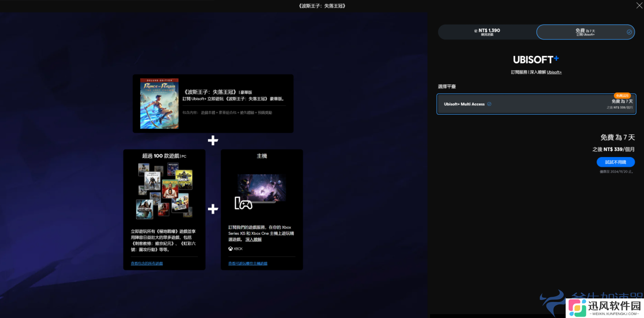Select the free 7-day Ubisoft+ subscription option
Screen dimensions: 644x318
pos(585,32)
